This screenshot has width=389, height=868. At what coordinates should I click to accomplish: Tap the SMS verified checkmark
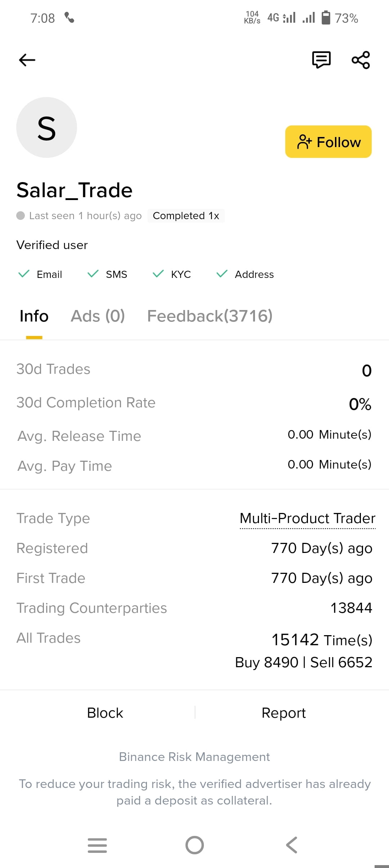pos(93,274)
